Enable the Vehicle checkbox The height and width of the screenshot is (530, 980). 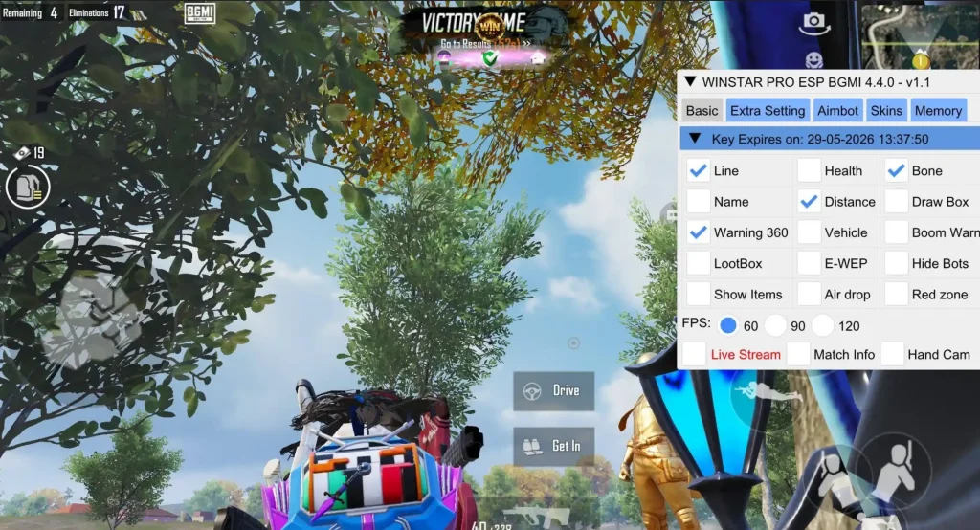tap(809, 232)
